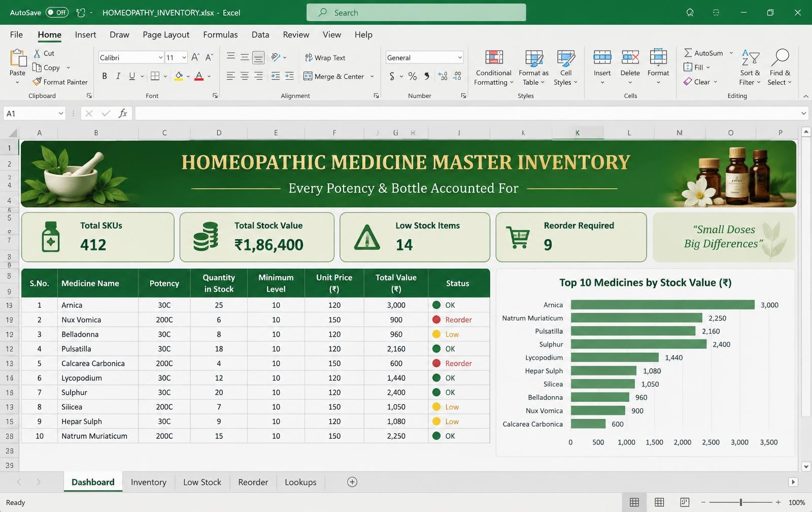Apply Italic formatting
The height and width of the screenshot is (512, 812).
118,76
